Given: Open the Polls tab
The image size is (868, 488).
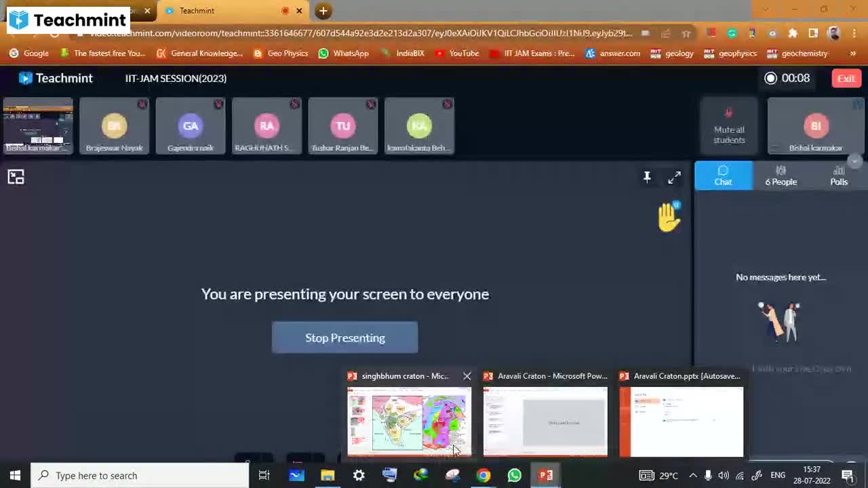Looking at the screenshot, I should click(x=839, y=176).
